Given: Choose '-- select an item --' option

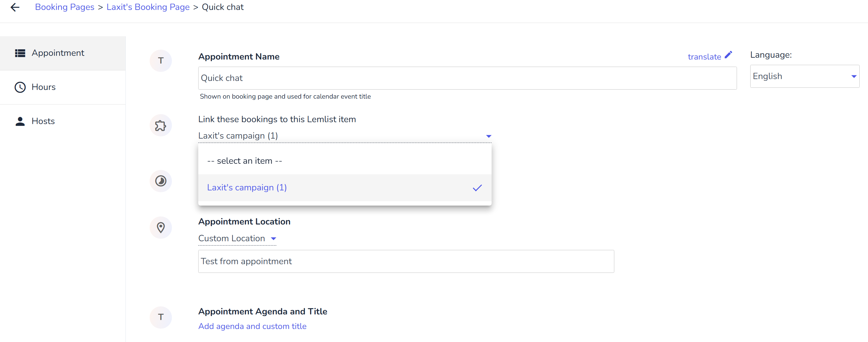Looking at the screenshot, I should pyautogui.click(x=345, y=161).
